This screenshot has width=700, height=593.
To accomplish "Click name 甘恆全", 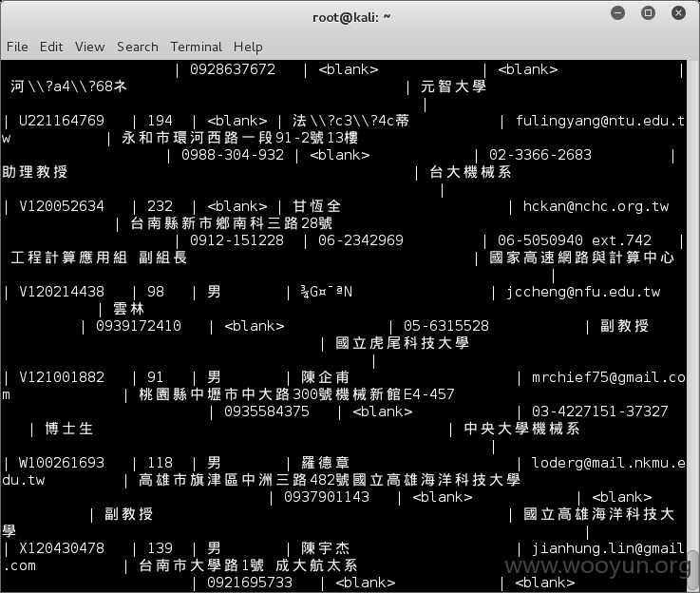I will 317,206.
